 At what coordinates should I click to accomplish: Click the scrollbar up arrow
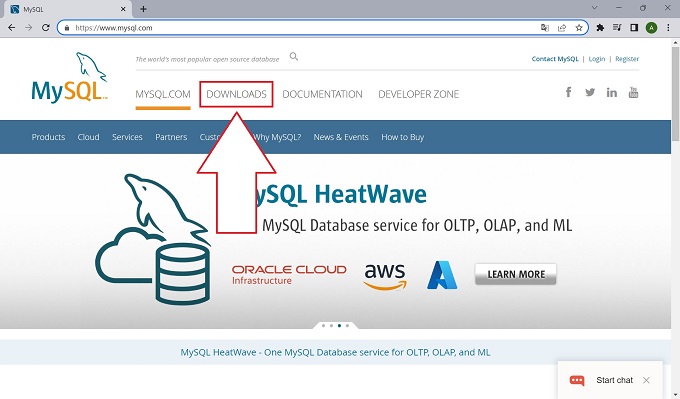pos(675,43)
